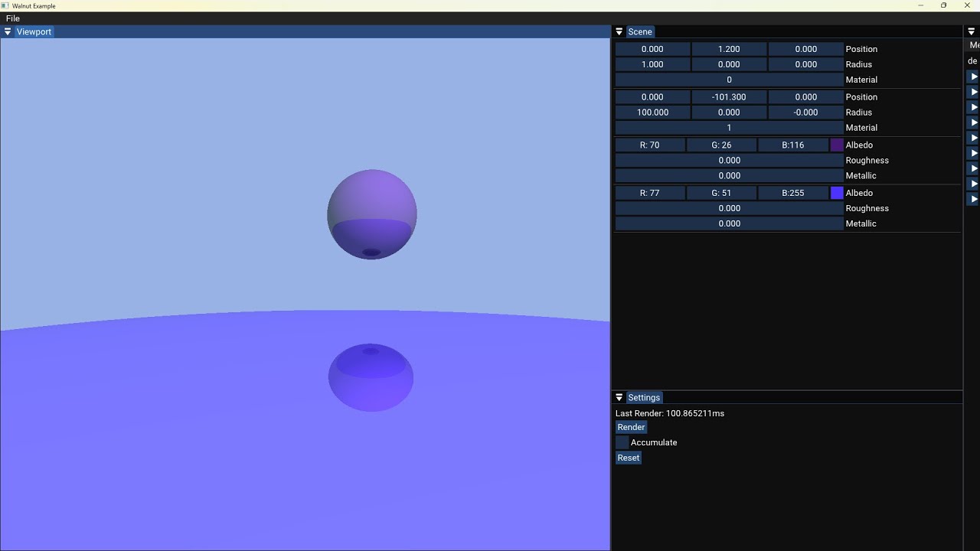Select the X Position field left of -101.300
The height and width of the screenshot is (551, 980).
point(652,97)
